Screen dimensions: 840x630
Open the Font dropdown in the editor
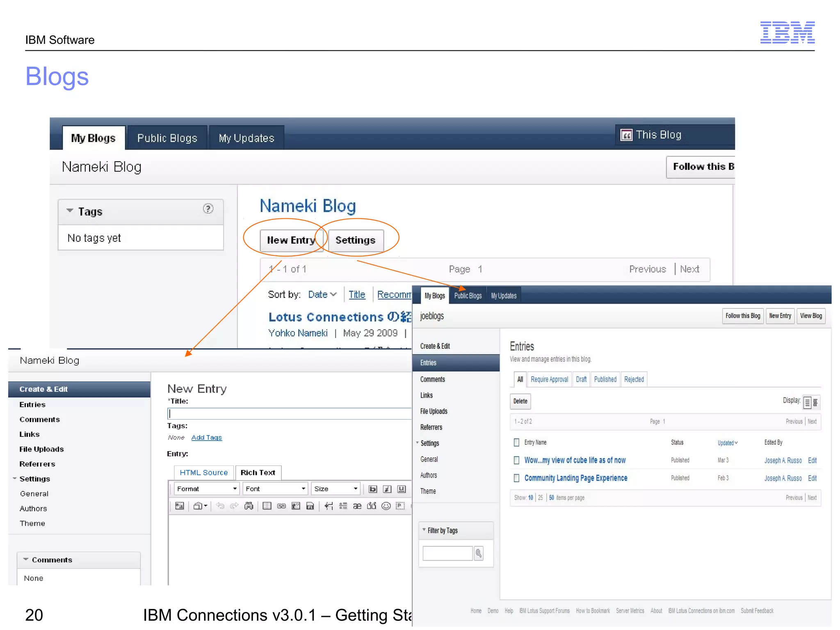pyautogui.click(x=275, y=489)
